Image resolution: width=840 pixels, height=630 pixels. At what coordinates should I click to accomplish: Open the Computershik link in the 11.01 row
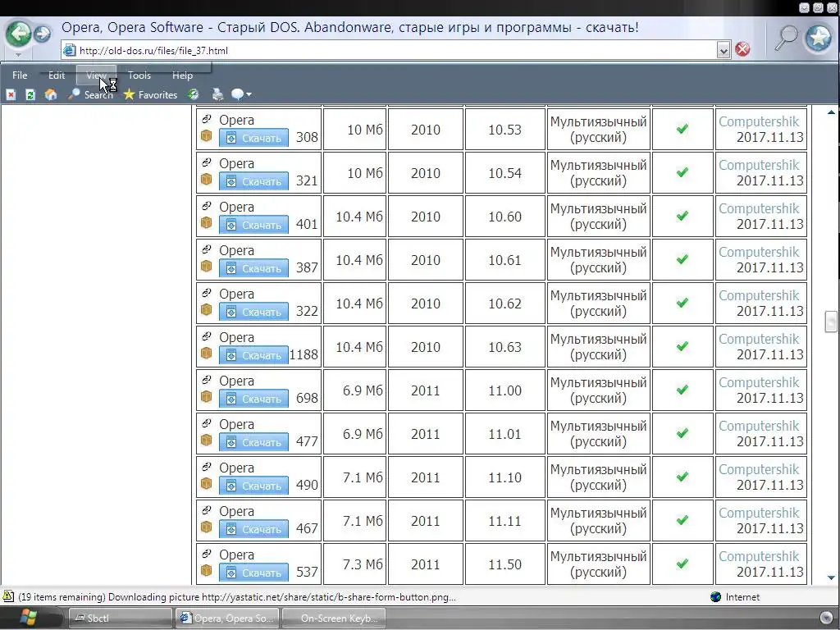click(x=759, y=426)
